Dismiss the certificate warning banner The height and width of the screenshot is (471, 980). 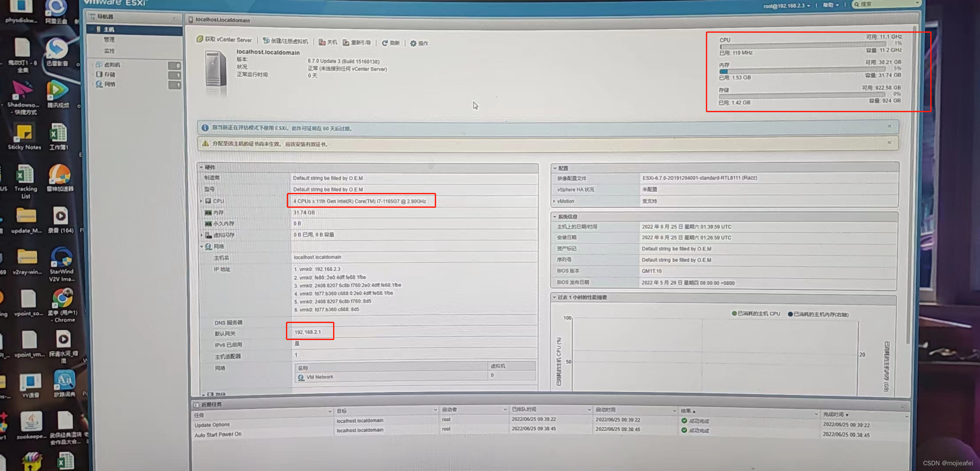pos(889,143)
